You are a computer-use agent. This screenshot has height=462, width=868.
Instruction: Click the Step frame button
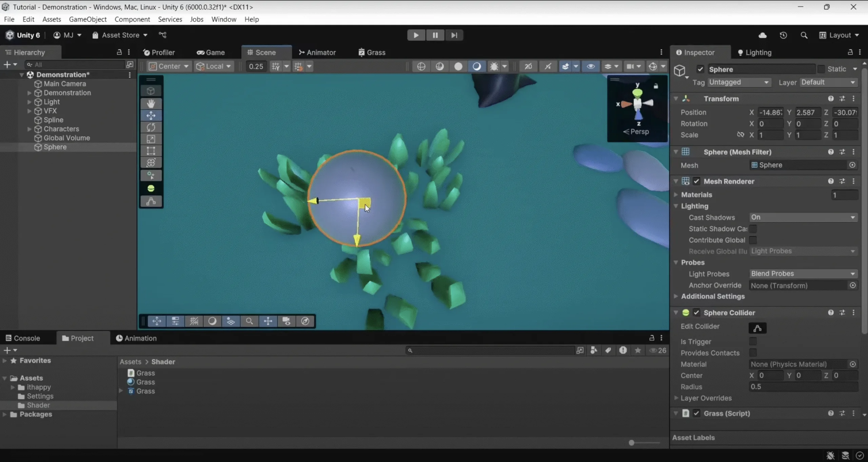pyautogui.click(x=454, y=35)
